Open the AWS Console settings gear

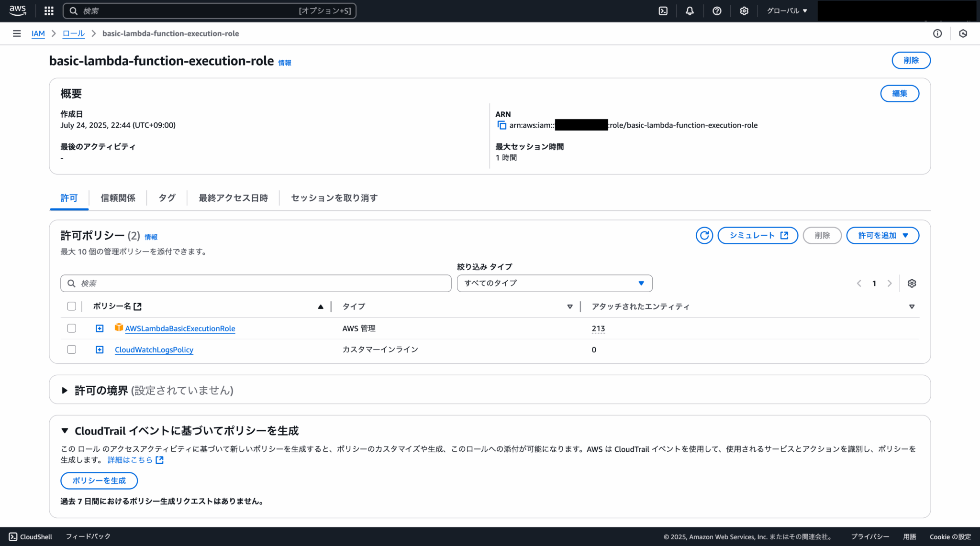(744, 11)
